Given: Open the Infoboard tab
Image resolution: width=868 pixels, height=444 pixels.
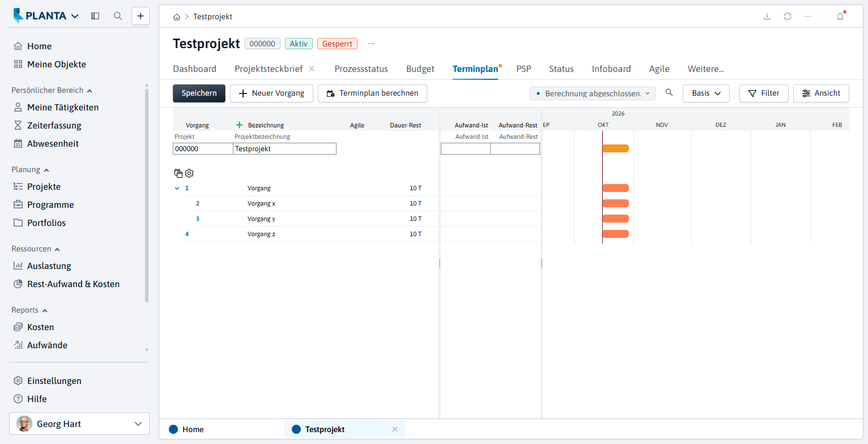Looking at the screenshot, I should 611,69.
